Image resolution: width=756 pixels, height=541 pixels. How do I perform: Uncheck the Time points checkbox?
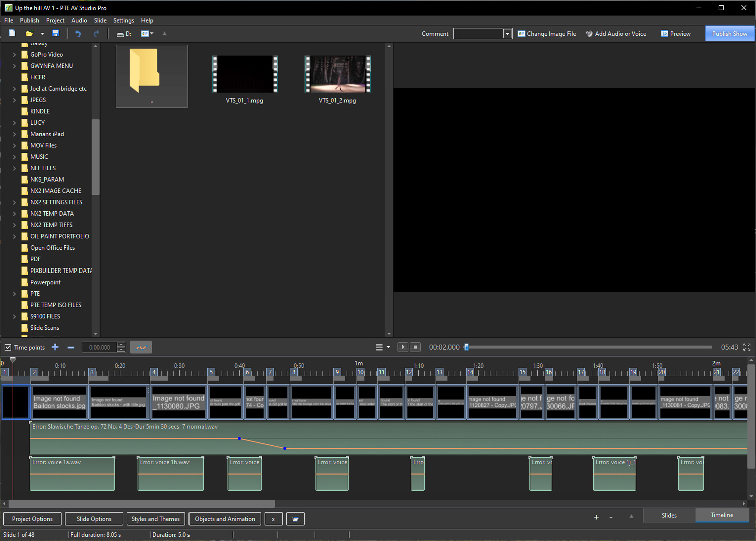point(8,347)
